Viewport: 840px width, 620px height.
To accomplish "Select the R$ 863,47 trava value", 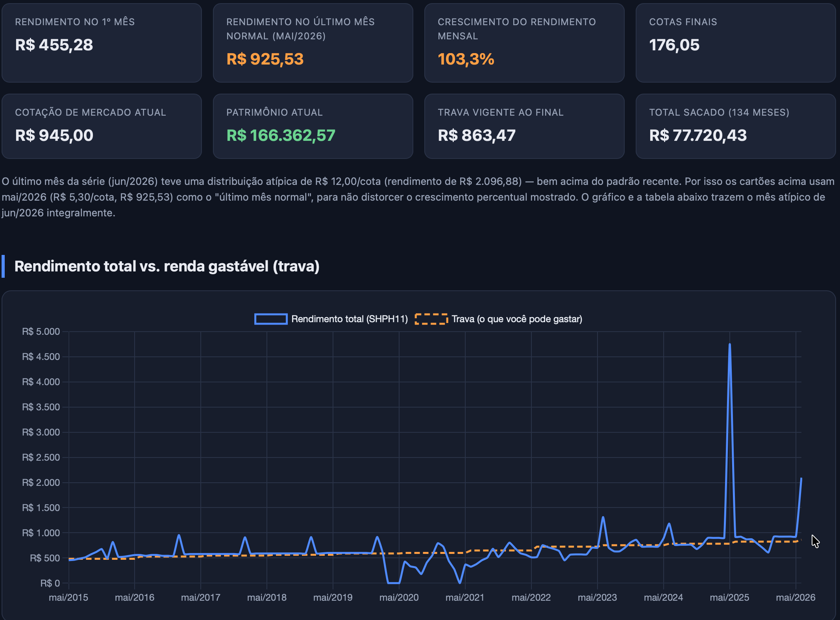I will (477, 135).
